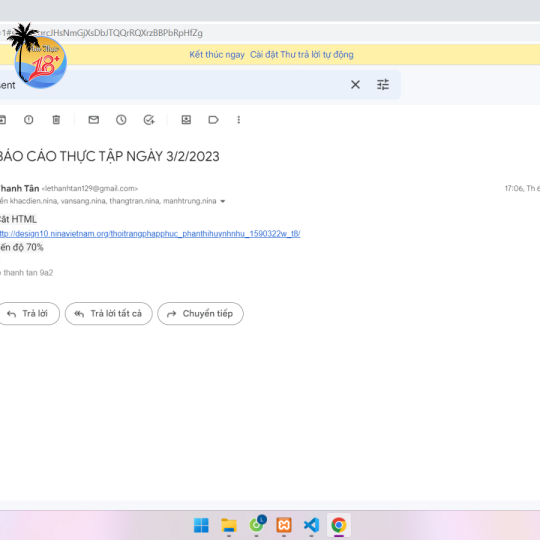Viewport: 540px width, 540px height.
Task: Open the design10.ninavietnam.org hyperlink
Action: pyautogui.click(x=150, y=233)
